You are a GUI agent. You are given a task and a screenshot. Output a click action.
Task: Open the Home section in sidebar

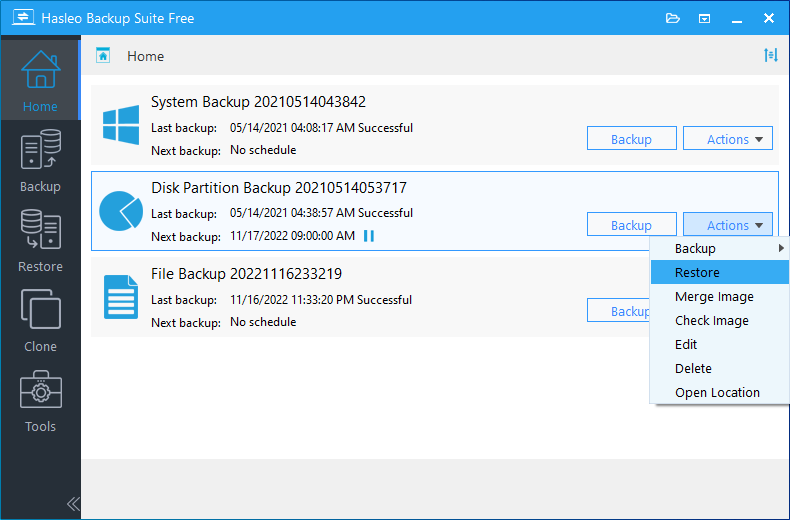click(x=40, y=78)
